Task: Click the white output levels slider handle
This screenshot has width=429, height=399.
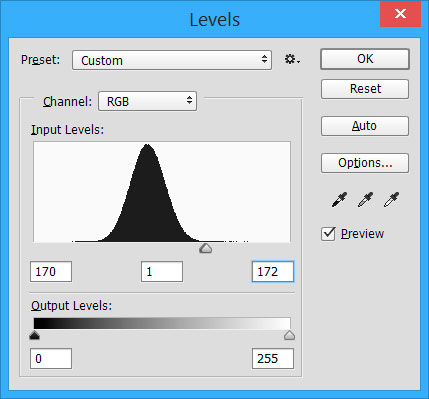Action: pyautogui.click(x=289, y=335)
